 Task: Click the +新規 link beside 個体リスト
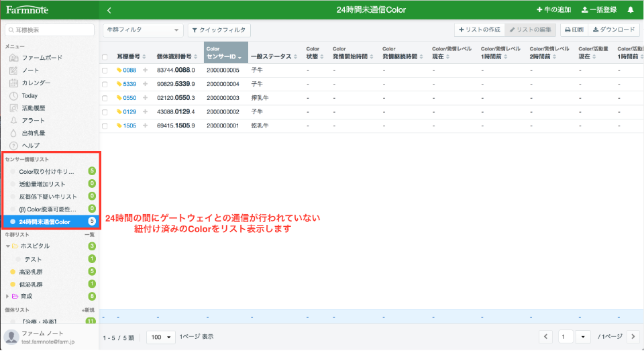tap(88, 310)
